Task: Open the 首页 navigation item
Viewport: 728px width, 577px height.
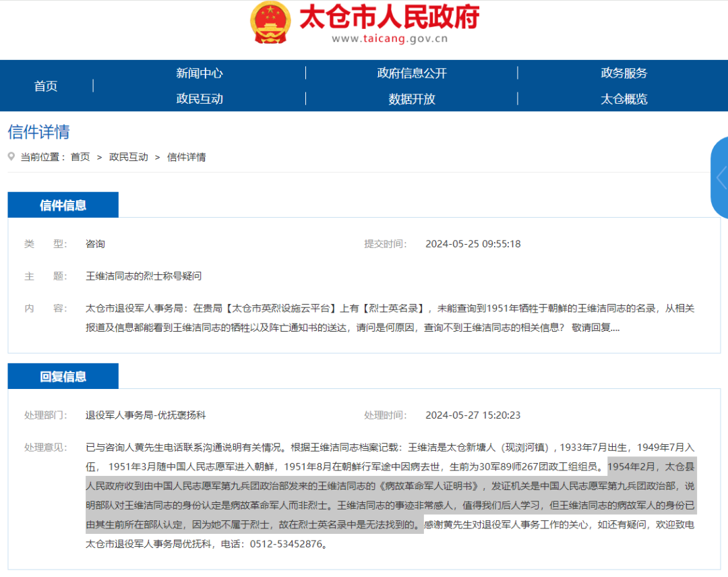Action: [x=46, y=86]
